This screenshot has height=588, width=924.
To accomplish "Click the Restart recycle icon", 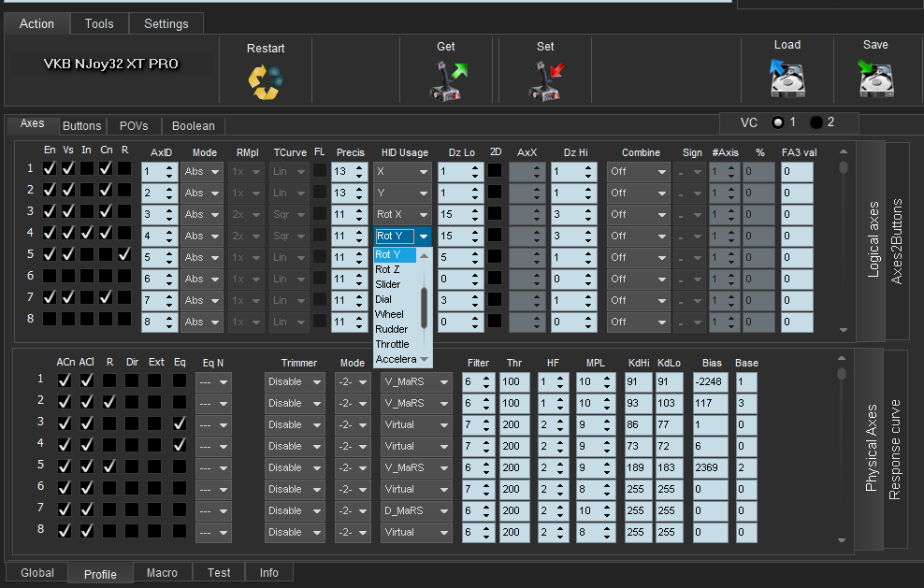I will coord(266,82).
